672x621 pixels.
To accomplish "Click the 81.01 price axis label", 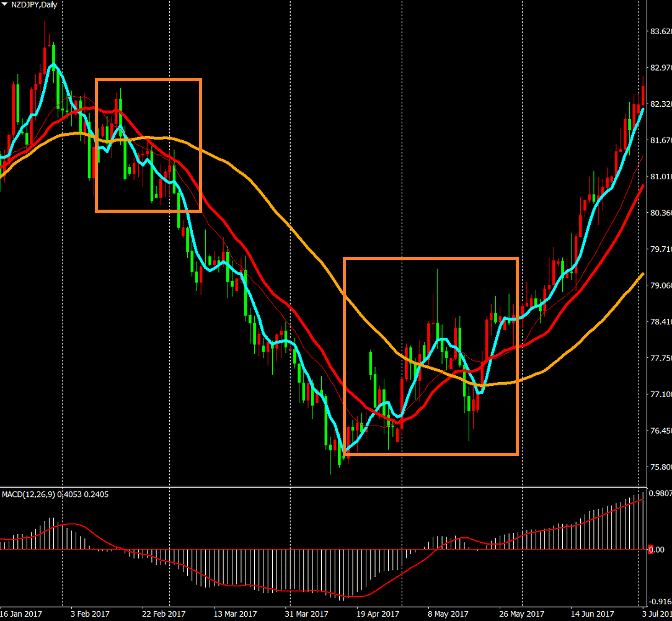I will tap(661, 176).
